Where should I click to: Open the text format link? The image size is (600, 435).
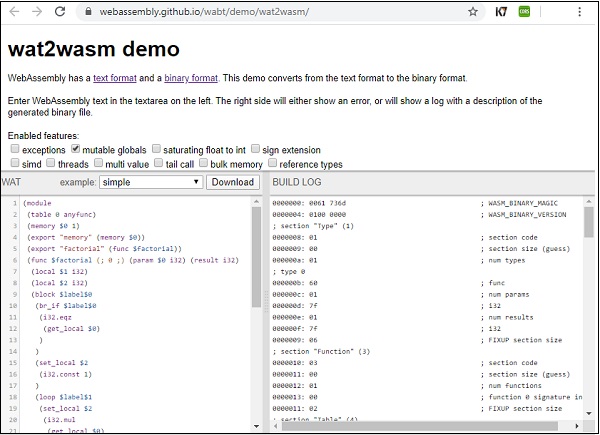click(x=115, y=78)
